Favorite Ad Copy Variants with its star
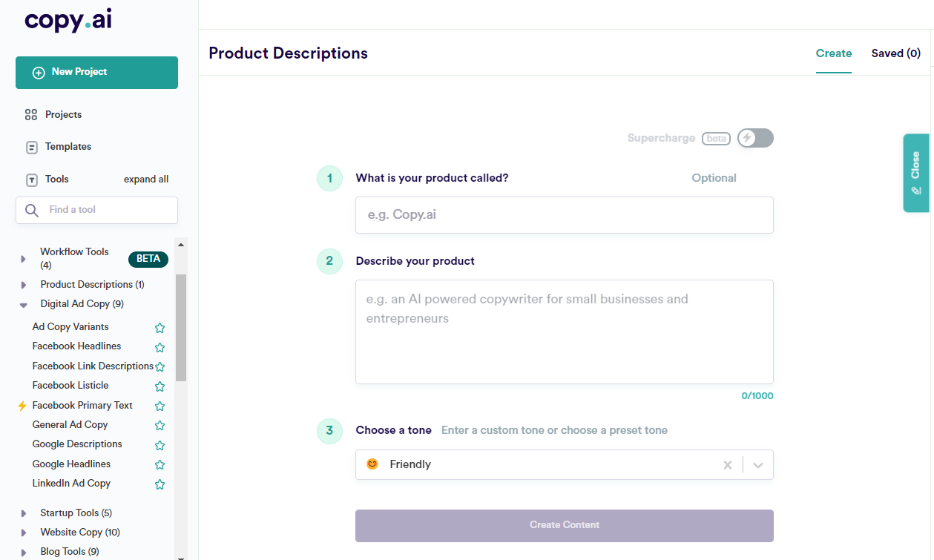 point(159,328)
